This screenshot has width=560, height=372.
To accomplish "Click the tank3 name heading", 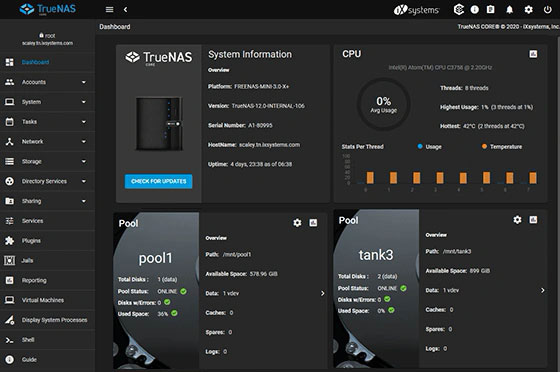I will click(376, 255).
